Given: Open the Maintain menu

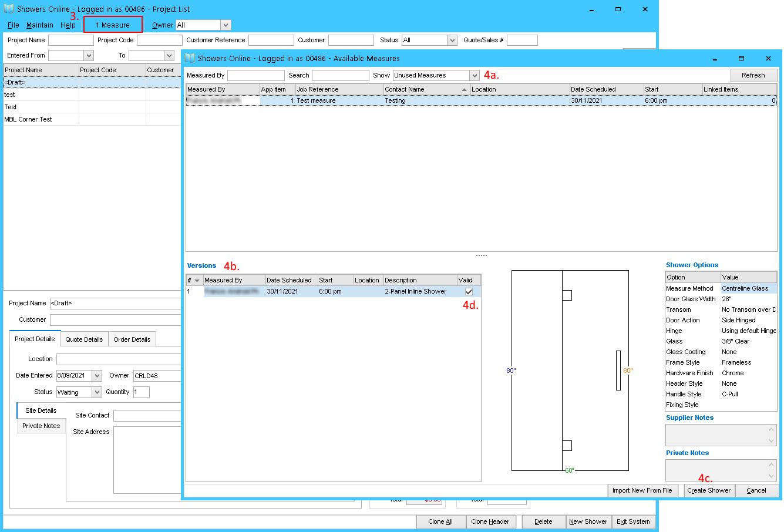Looking at the screenshot, I should [x=40, y=25].
